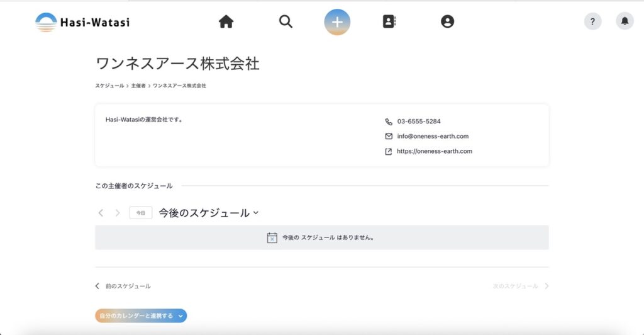Viewport: 644px width, 335px height.
Task: Expand the 今後のスケジュール dropdown
Action: pyautogui.click(x=208, y=213)
